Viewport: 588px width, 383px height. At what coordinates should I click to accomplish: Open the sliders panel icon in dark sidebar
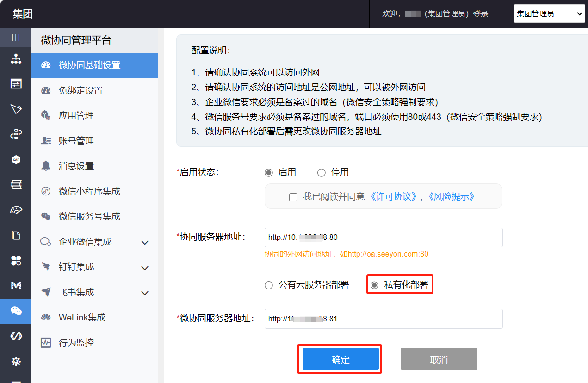pyautogui.click(x=16, y=84)
